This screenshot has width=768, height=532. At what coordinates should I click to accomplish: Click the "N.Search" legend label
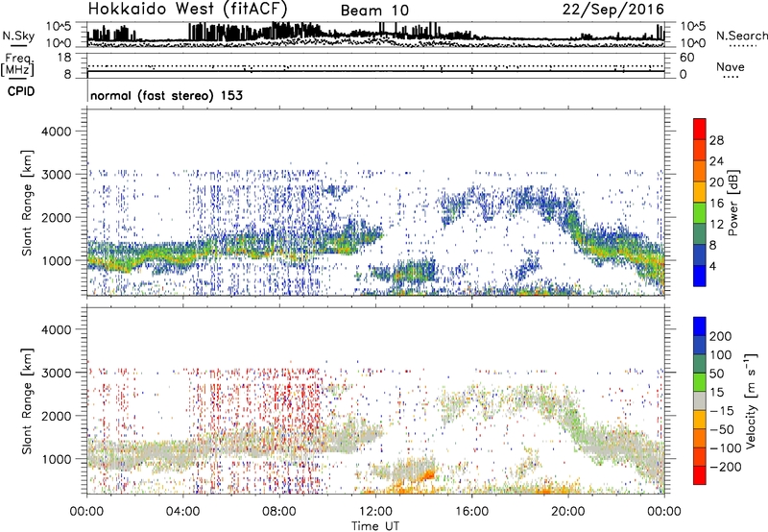coord(741,36)
